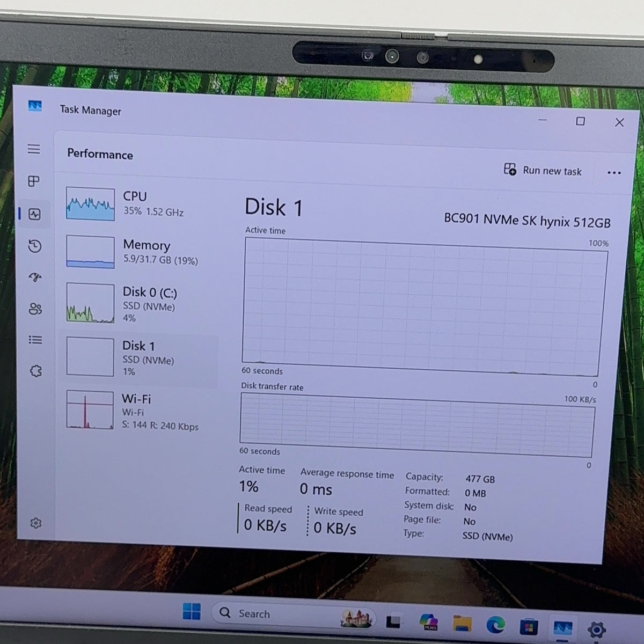
Task: Click the Average response time '0 ms' value
Action: click(x=316, y=489)
